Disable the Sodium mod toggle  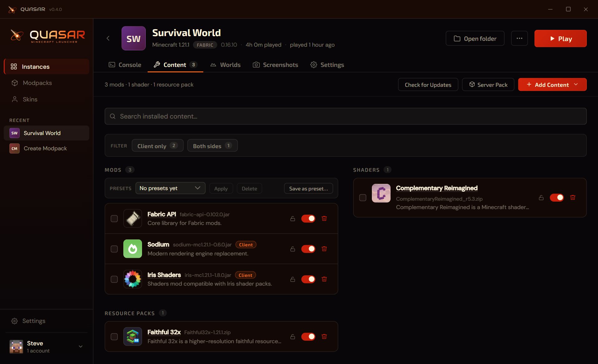[x=308, y=249]
